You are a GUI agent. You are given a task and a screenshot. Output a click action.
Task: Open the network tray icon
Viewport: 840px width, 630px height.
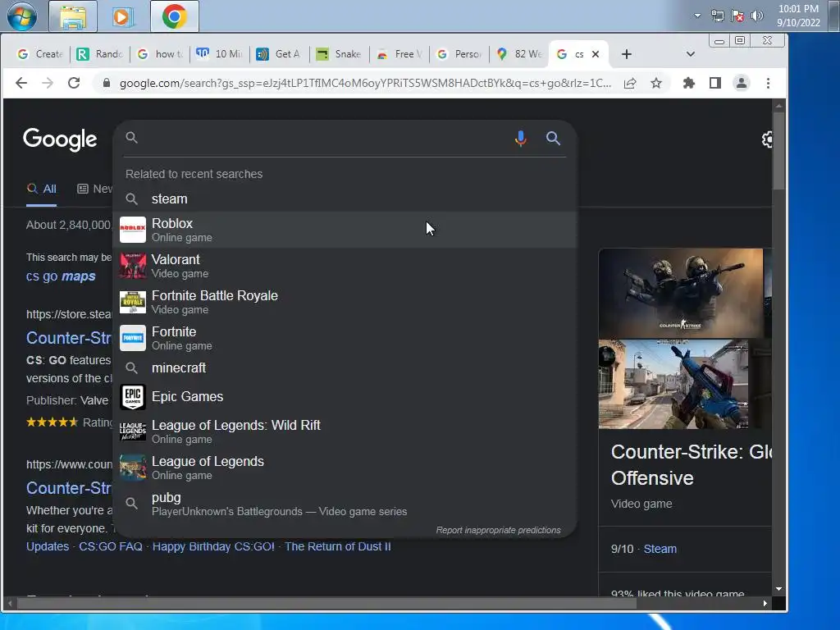[717, 16]
